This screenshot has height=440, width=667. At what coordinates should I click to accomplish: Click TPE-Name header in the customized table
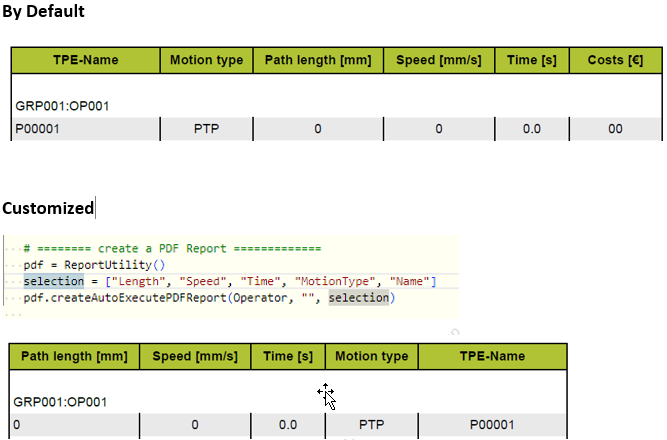tap(492, 357)
